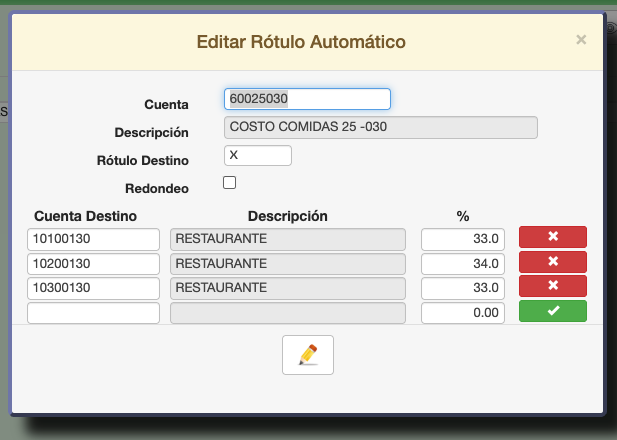Viewport: 617px width, 440px height.
Task: Remove the 10200130 destination row
Action: (553, 262)
